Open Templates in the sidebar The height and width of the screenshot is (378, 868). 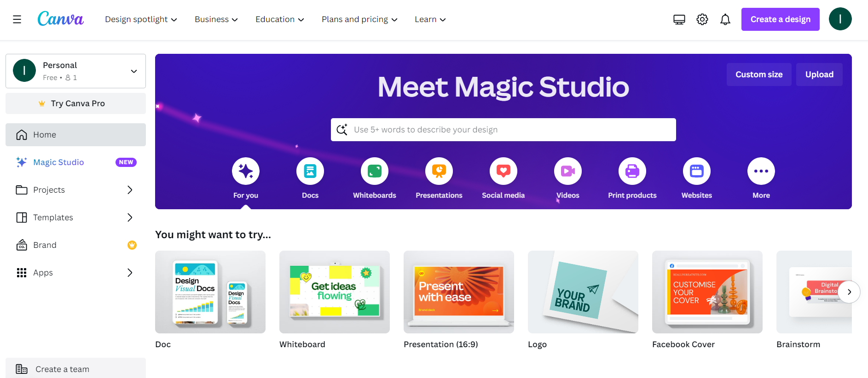(75, 218)
